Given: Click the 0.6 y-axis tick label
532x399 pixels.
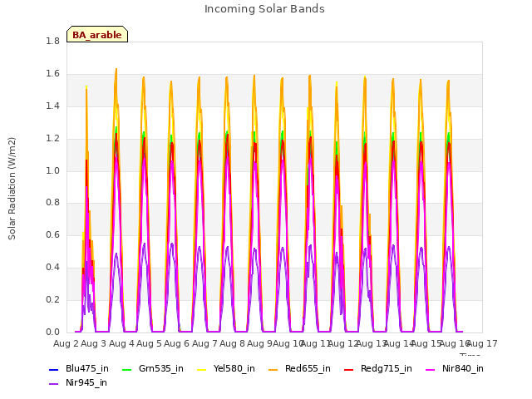Looking at the screenshot, I should click(52, 234).
